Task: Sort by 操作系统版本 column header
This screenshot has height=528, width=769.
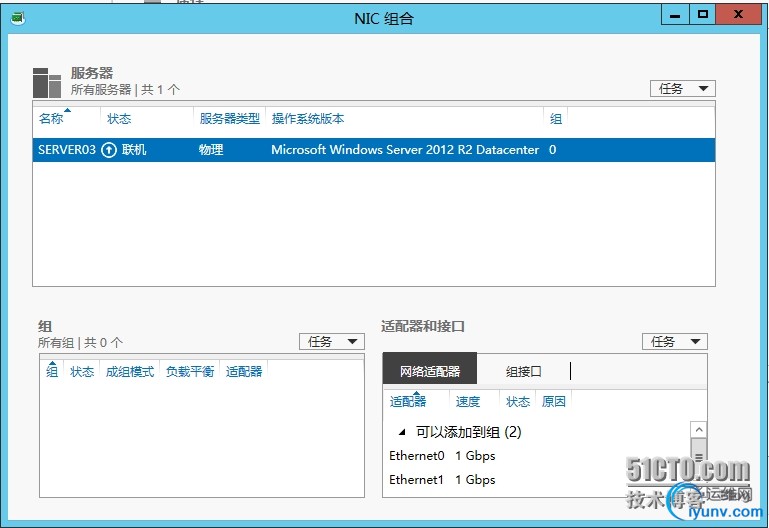Action: point(308,119)
